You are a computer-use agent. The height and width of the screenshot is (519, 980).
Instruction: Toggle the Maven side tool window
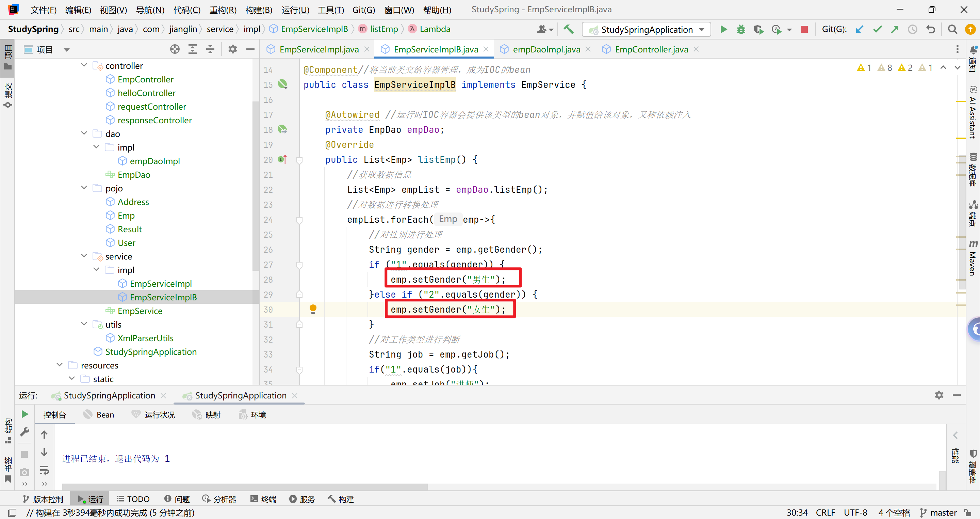973,258
